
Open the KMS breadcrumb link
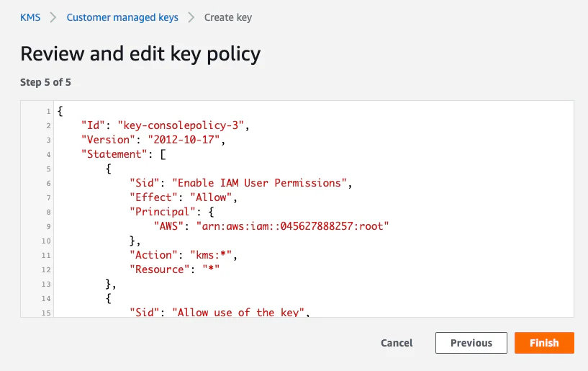point(30,17)
